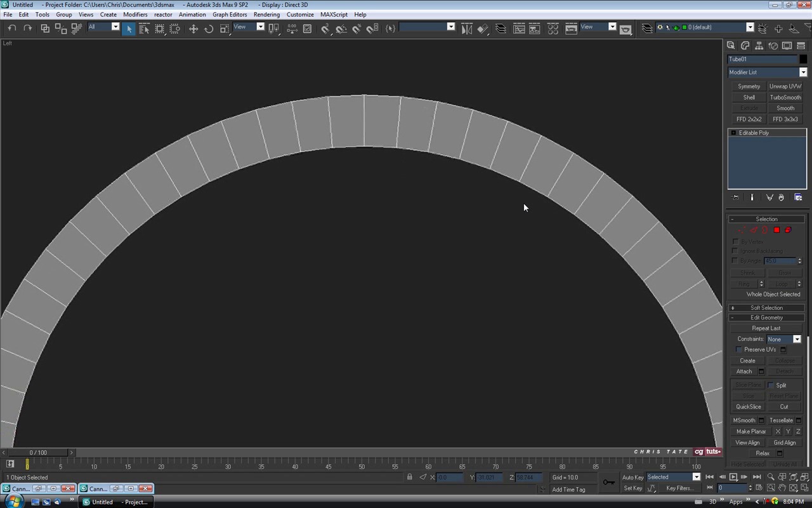This screenshot has height=508, width=812.
Task: Click the object color swatch beside Tube01
Action: (x=803, y=59)
